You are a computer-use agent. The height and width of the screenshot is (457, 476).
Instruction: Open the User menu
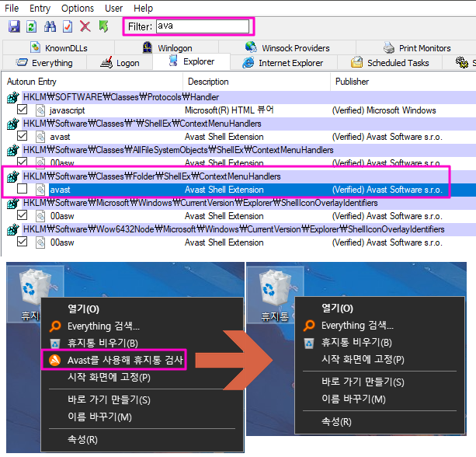(113, 9)
